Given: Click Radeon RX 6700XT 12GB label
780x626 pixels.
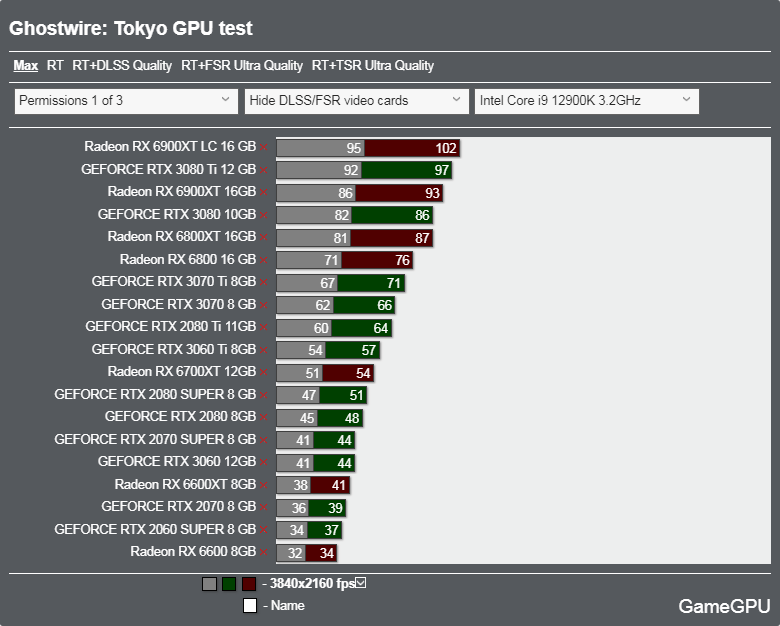Looking at the screenshot, I should (x=182, y=372).
